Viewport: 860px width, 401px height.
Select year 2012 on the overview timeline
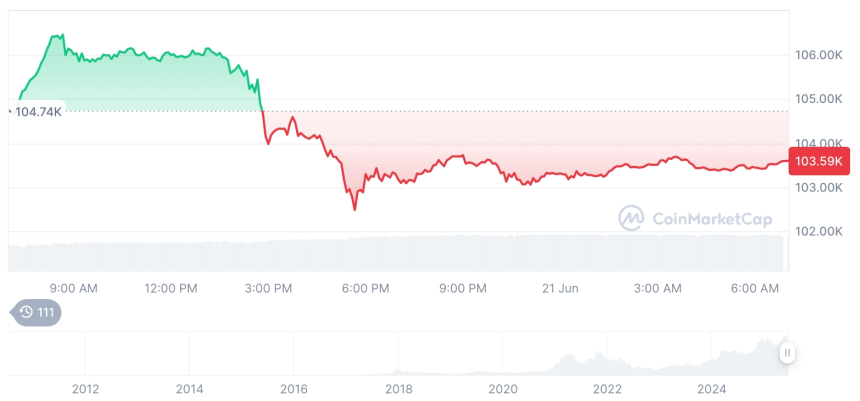85,388
